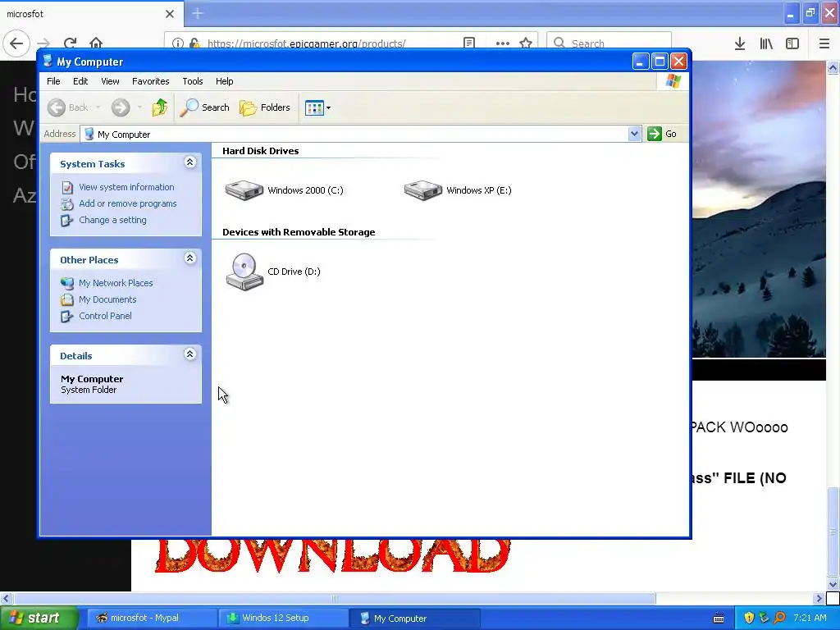The image size is (840, 630).
Task: Click the Back button in My Computer
Action: tap(67, 107)
